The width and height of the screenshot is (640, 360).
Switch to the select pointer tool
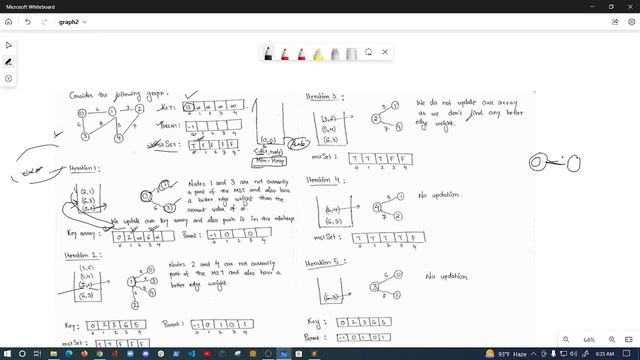[9, 45]
